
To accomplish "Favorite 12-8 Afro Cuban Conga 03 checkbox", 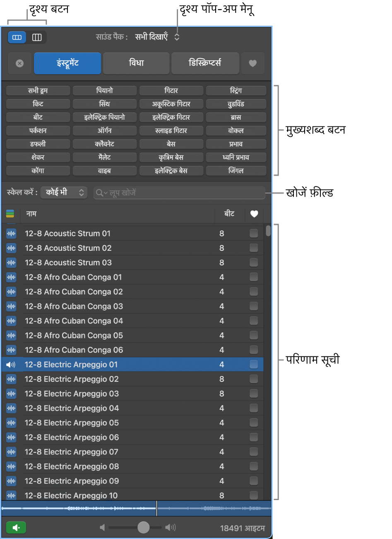I will [x=254, y=306].
